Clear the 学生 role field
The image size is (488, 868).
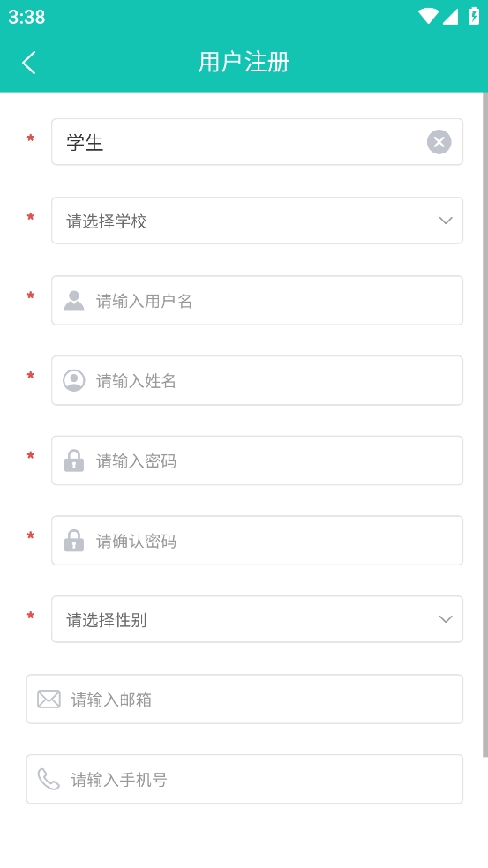click(x=439, y=142)
